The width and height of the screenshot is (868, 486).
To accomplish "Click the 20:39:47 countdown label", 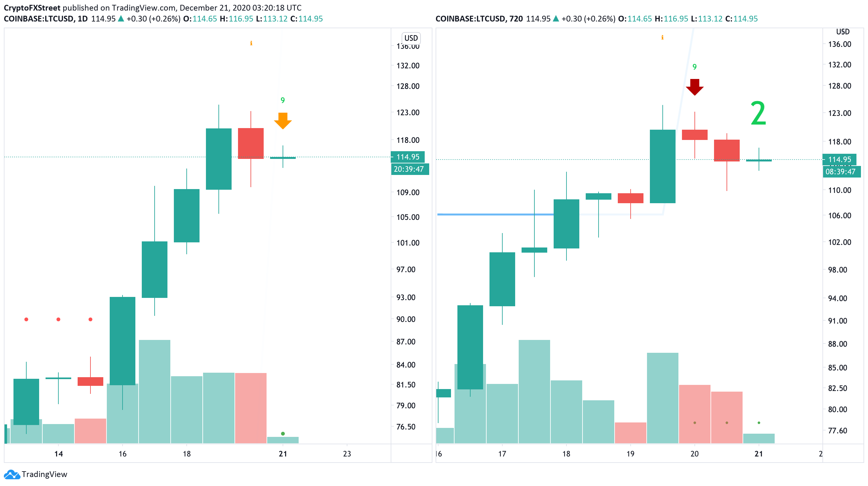I will point(409,169).
